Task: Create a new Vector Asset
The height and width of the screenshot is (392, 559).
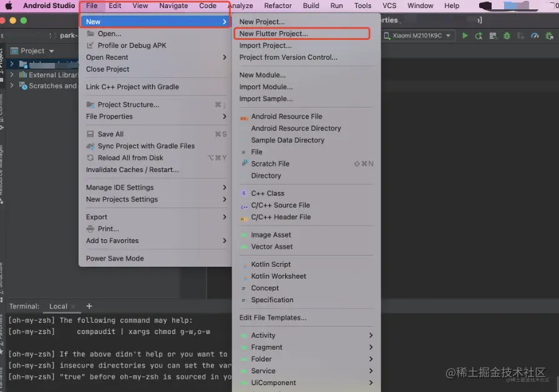Action: coord(306,247)
